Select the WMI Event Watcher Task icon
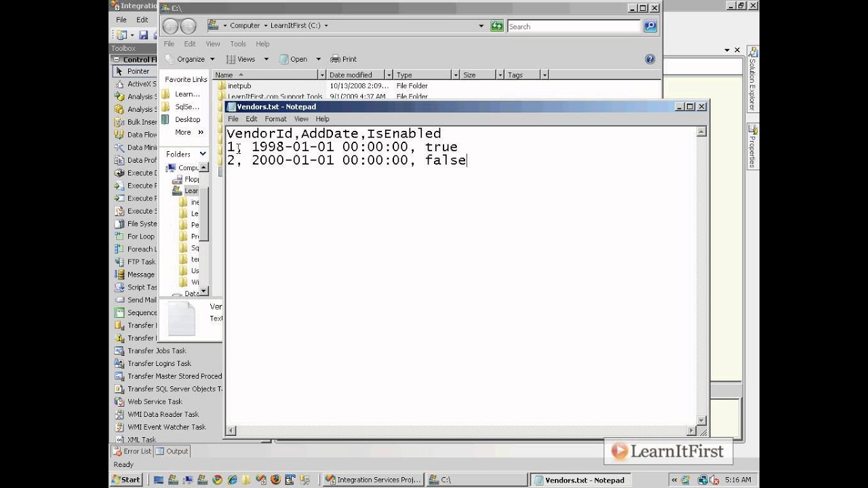Screen dimensions: 868x488 click(119, 427)
